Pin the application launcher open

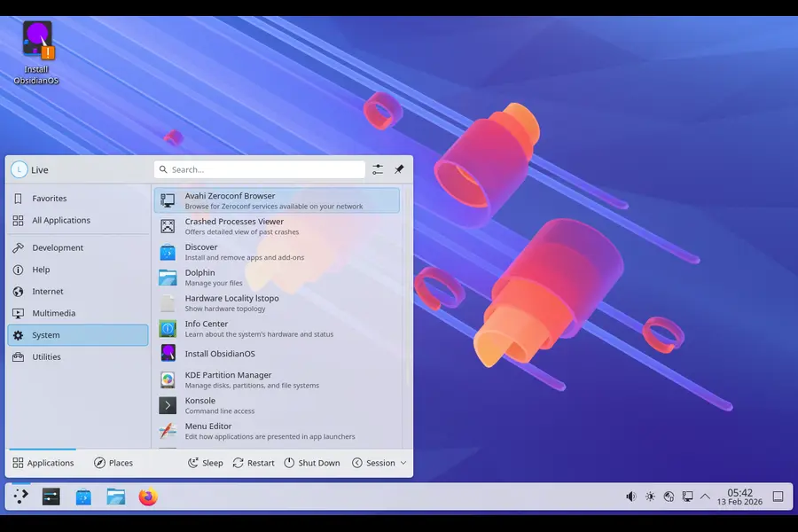(397, 168)
